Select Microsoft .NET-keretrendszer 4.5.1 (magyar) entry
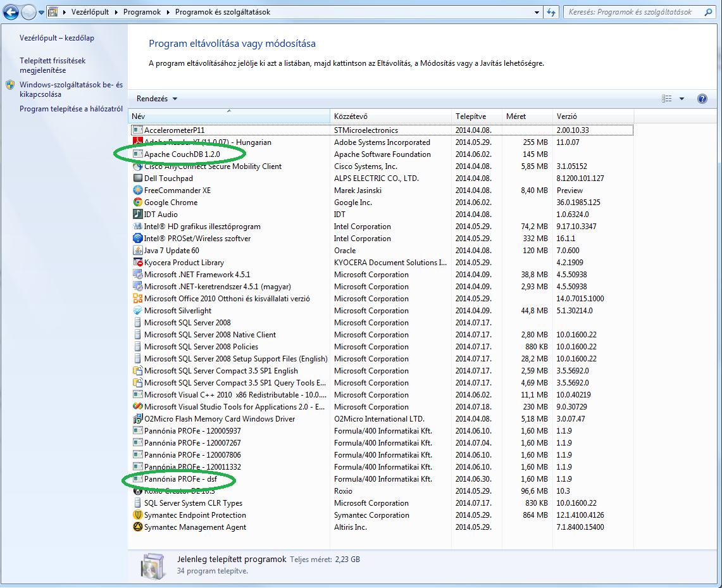Screen dimensions: 722x588 coord(382,286)
